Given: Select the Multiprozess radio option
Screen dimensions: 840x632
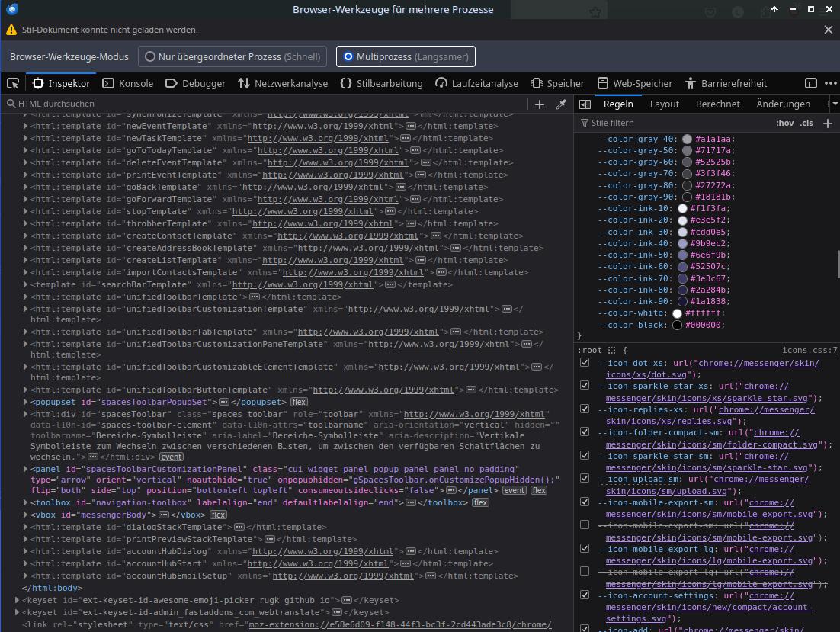Looking at the screenshot, I should click(406, 56).
